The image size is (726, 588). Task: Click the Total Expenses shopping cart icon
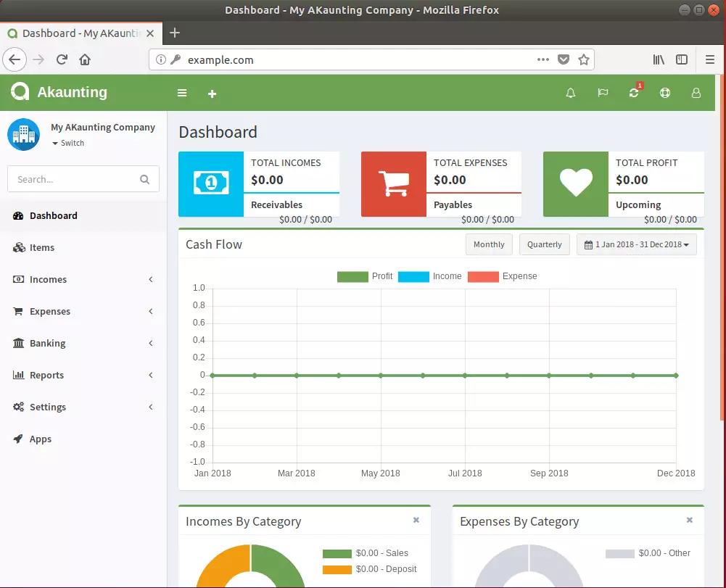pos(394,183)
